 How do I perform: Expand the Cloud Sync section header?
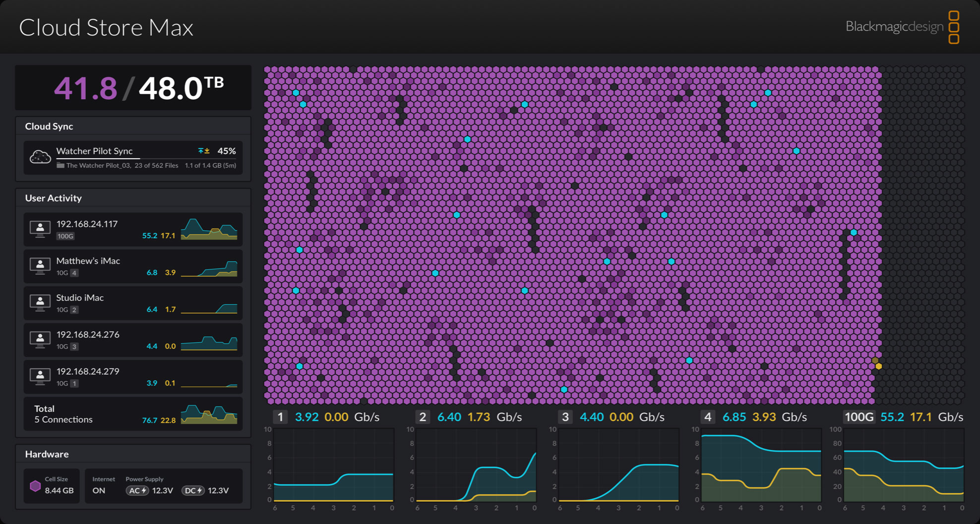tap(50, 126)
